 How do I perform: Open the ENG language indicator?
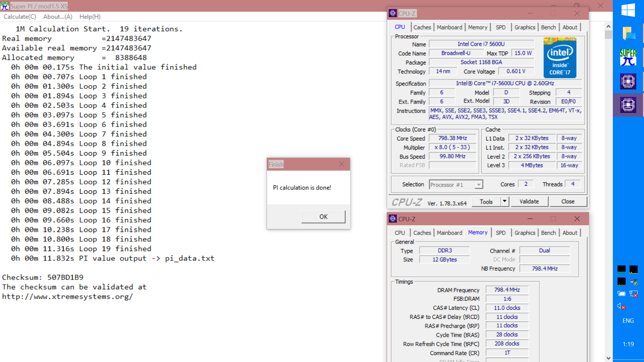coord(628,321)
